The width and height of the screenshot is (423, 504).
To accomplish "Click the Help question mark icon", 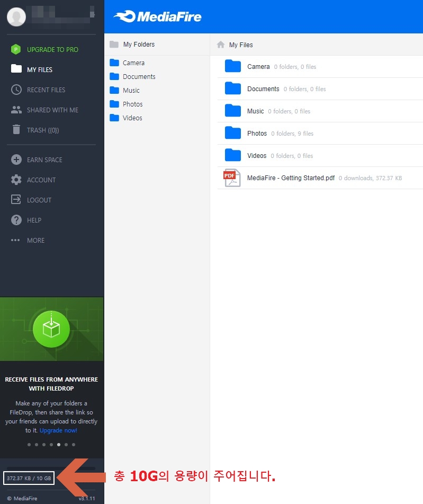I will [x=16, y=220].
